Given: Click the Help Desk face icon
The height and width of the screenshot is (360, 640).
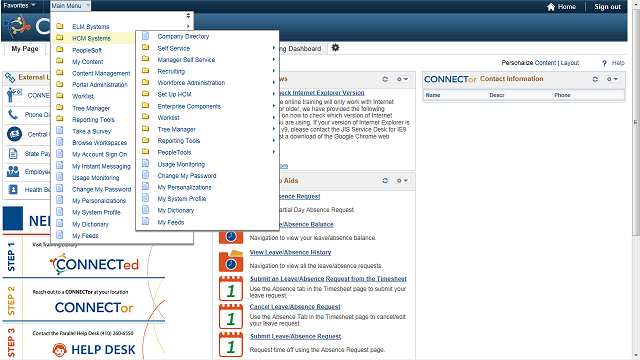Looking at the screenshot, I should (60, 350).
